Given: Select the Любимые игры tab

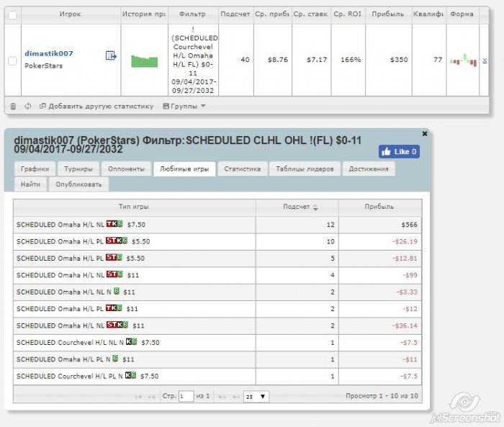Looking at the screenshot, I should point(184,168).
